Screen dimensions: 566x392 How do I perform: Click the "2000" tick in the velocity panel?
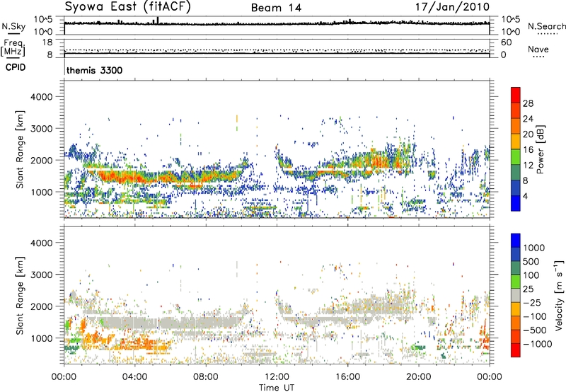[x=42, y=306]
